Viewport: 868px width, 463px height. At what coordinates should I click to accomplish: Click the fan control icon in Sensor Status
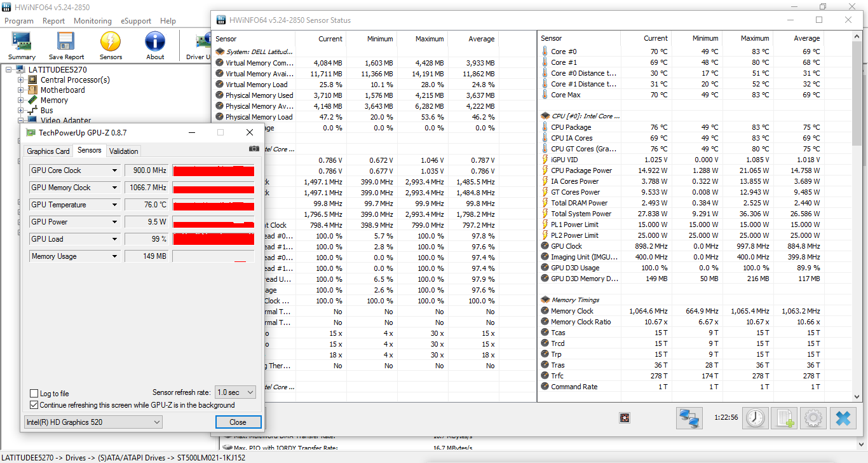tap(625, 418)
